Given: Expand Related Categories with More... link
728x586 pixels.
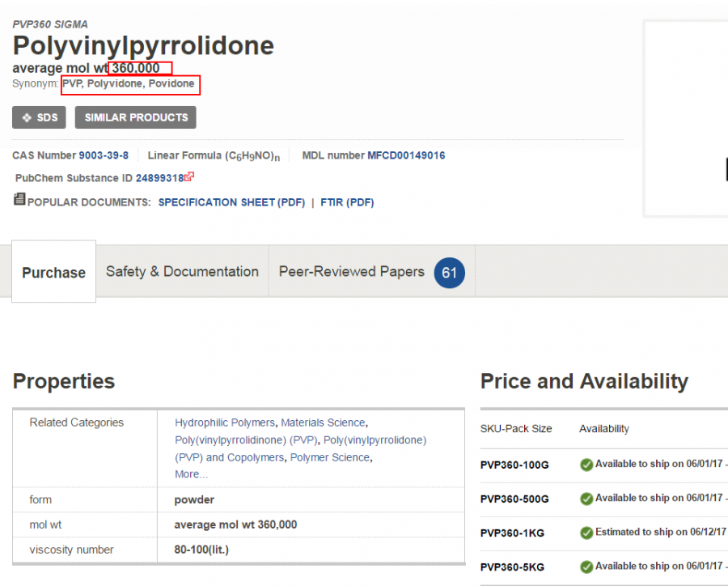Looking at the screenshot, I should pos(191,474).
